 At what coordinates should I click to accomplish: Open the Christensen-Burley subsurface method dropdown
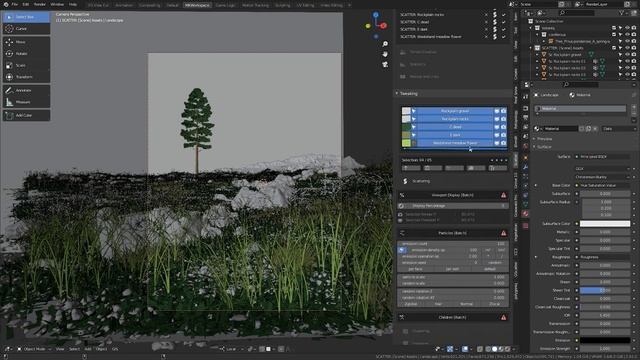(602, 177)
